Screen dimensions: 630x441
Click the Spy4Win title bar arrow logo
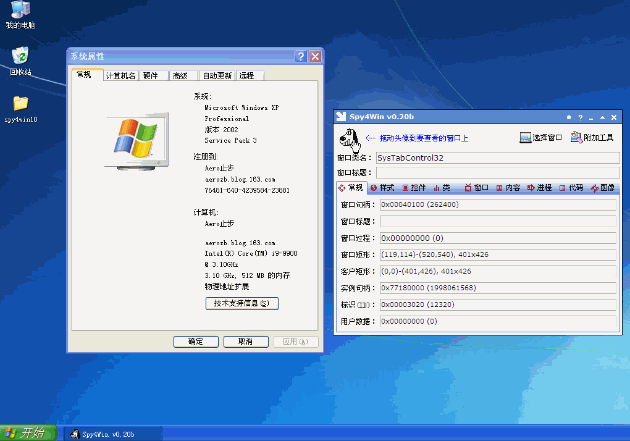pos(341,116)
